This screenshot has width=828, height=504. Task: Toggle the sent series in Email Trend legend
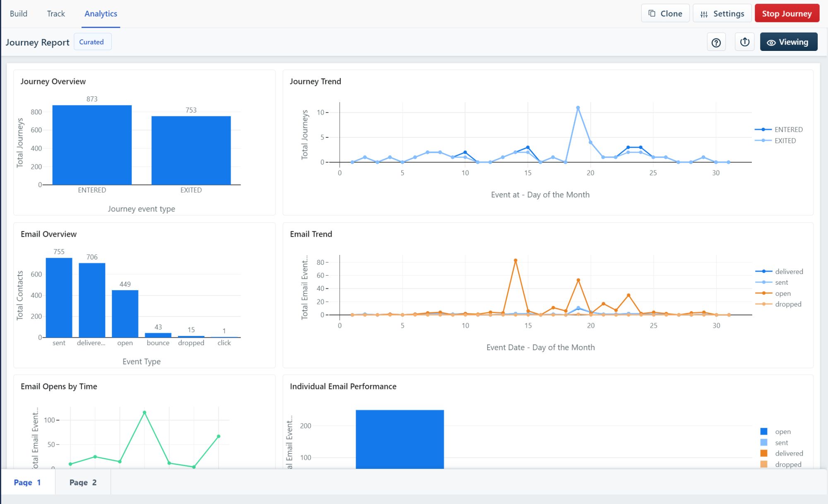(781, 282)
